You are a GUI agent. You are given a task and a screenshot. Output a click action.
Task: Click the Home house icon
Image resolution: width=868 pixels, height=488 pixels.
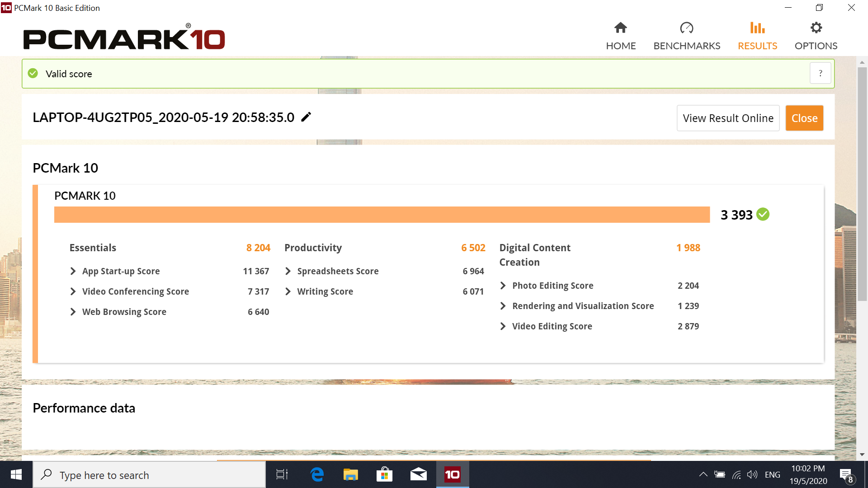click(x=621, y=28)
